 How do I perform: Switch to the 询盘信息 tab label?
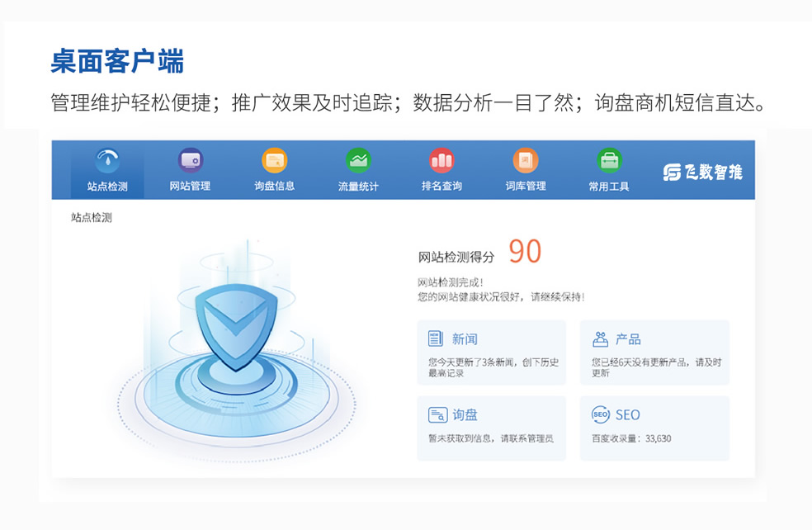click(x=275, y=186)
